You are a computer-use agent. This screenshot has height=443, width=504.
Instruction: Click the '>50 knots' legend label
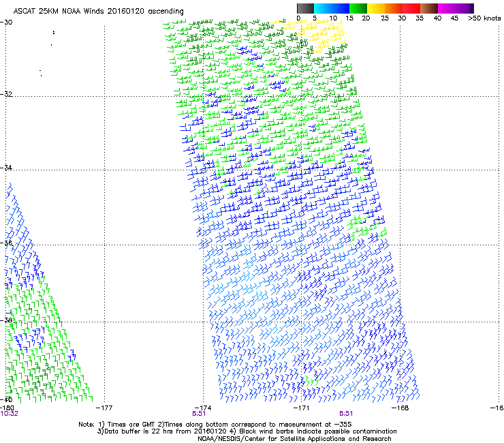tap(484, 18)
